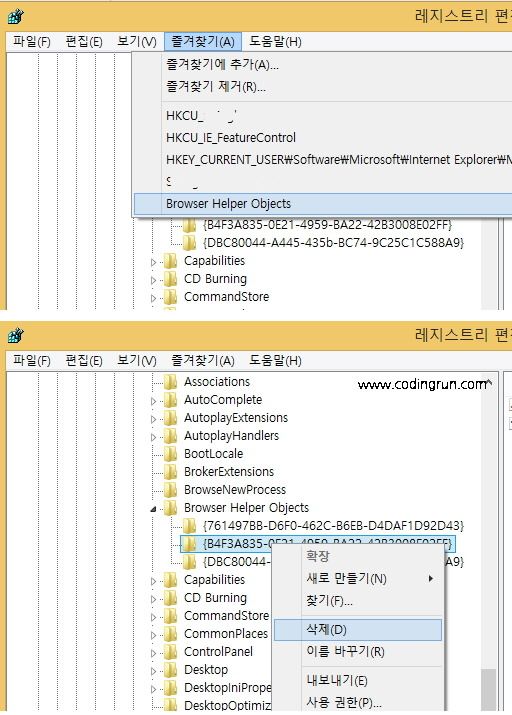Open 새로 만들기(N) submenu in context menu
512x715 pixels.
point(358,579)
